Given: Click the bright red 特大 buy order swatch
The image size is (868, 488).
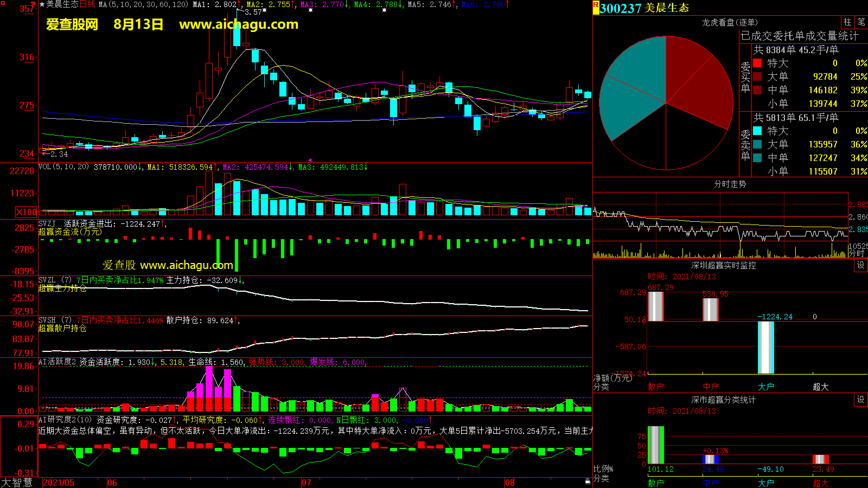Looking at the screenshot, I should coord(757,63).
